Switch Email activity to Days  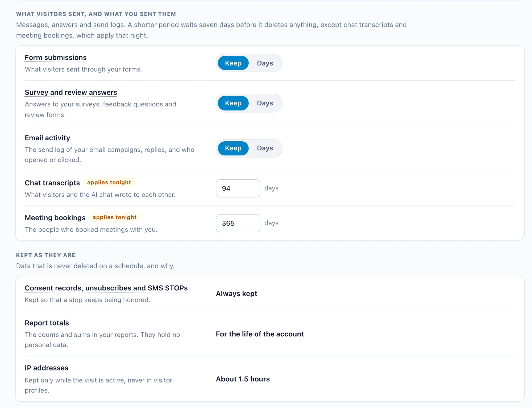point(265,148)
